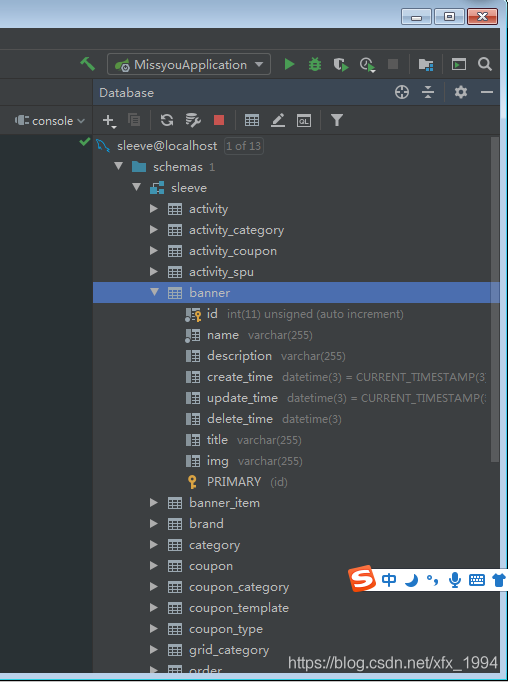Open the Project Structure folder icon

[x=426, y=64]
